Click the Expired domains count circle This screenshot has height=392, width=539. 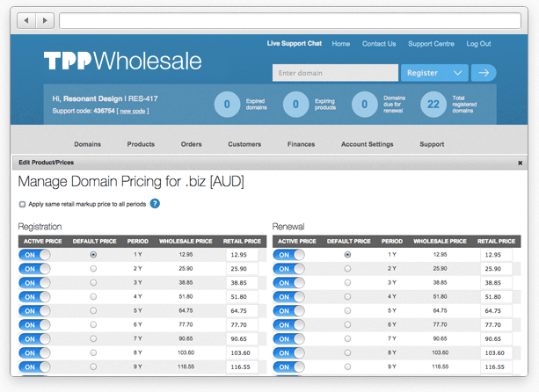(x=227, y=105)
